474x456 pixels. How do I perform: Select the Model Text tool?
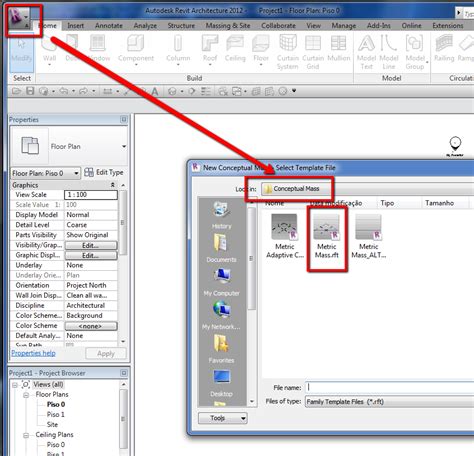pos(366,52)
